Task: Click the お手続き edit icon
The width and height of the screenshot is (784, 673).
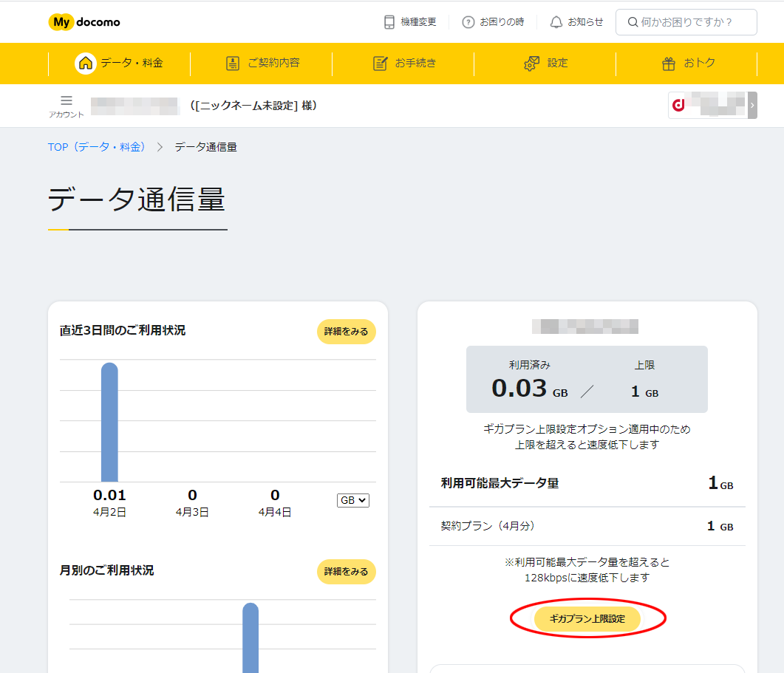Action: point(380,63)
